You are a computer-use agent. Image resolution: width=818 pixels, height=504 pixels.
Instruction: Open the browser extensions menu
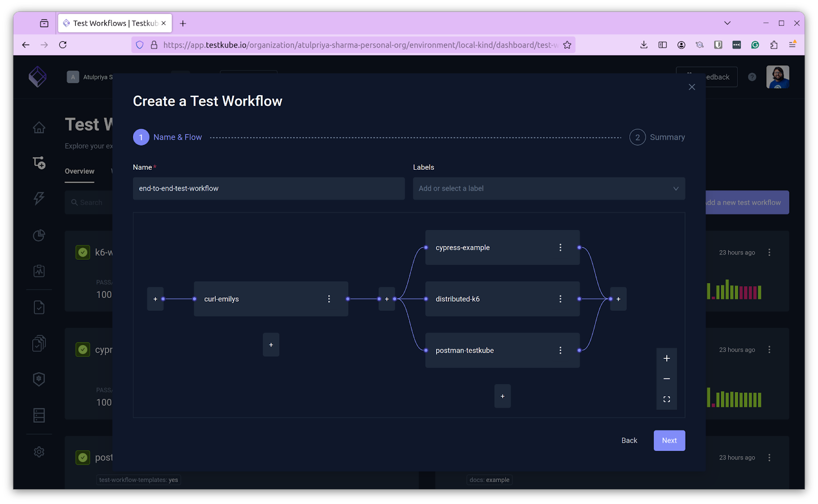[774, 45]
